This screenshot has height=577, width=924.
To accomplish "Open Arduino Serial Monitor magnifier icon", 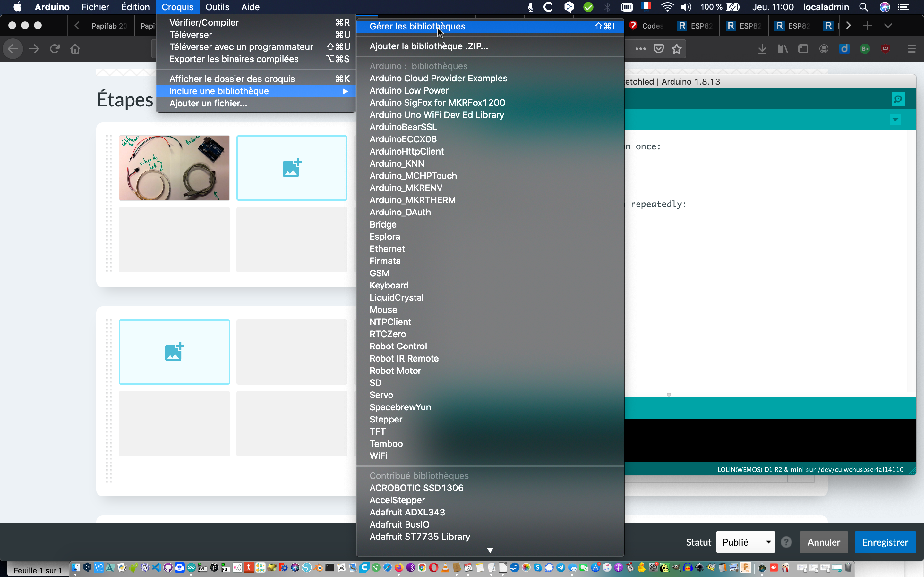I will (898, 99).
